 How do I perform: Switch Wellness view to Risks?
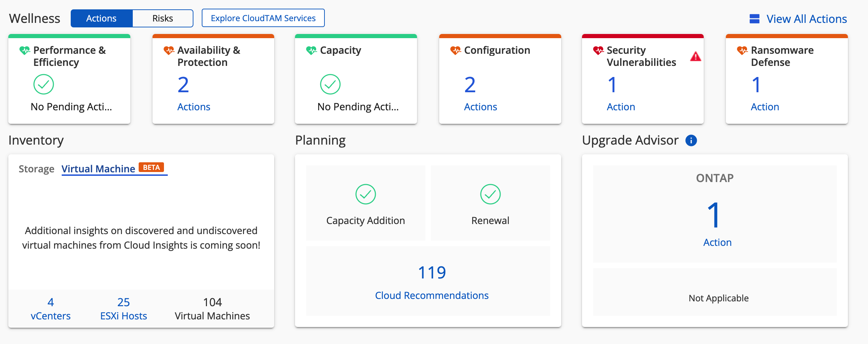(163, 18)
